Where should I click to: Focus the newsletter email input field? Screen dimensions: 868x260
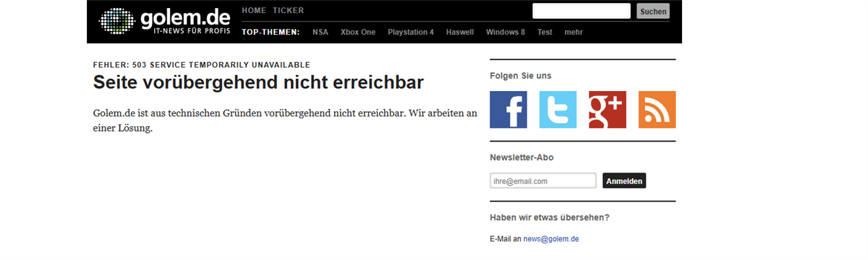coord(543,181)
